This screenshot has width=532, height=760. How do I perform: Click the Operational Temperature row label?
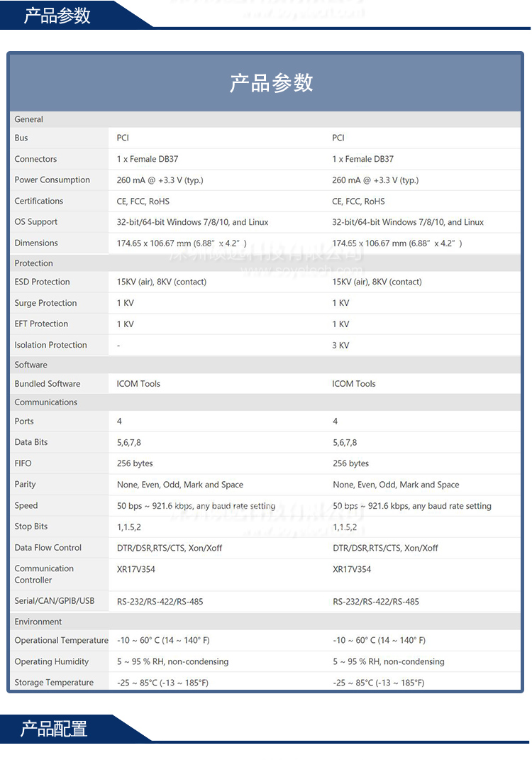[x=62, y=641]
